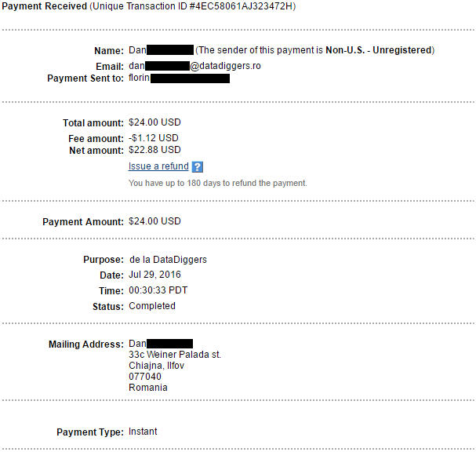This screenshot has height=452, width=476.
Task: Click the Payment Amount value $24.00 USD
Action: point(154,221)
